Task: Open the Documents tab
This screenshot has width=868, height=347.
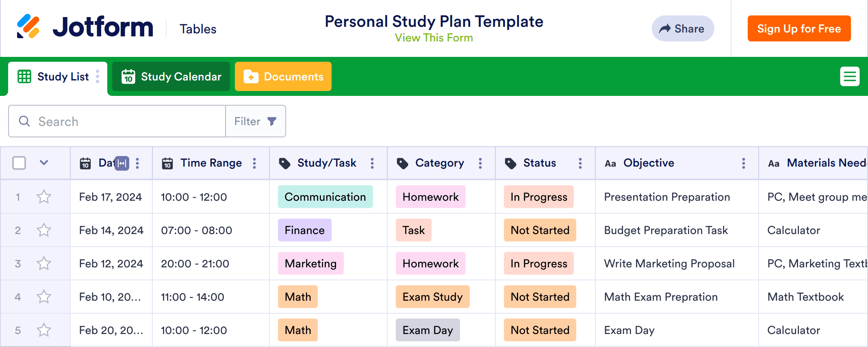Action: [x=283, y=76]
